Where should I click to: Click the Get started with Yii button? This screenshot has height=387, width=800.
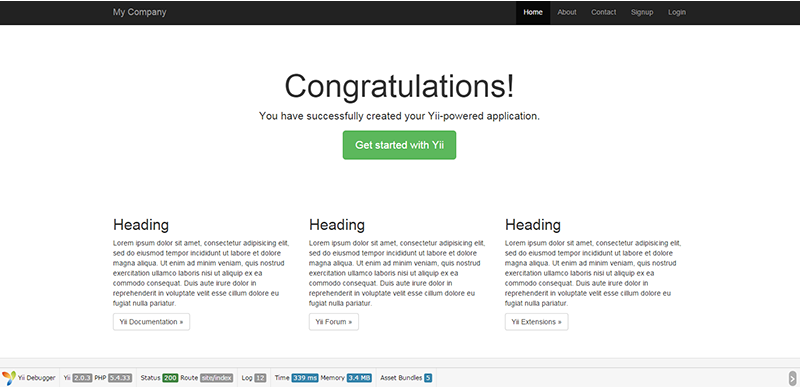[399, 145]
